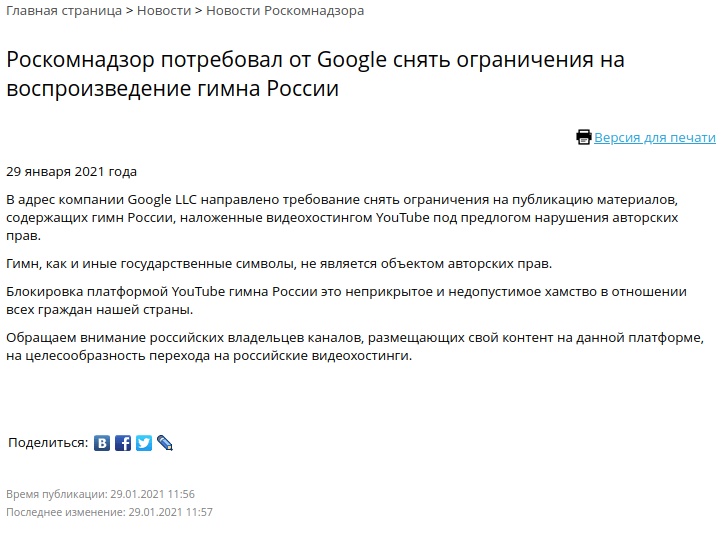The width and height of the screenshot is (725, 539).
Task: Click the paragraph starting 'Блокировка платформой YouTube'
Action: pyautogui.click(x=346, y=300)
